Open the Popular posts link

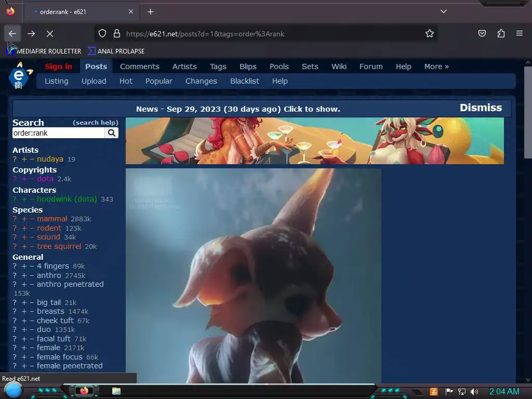[x=159, y=81]
